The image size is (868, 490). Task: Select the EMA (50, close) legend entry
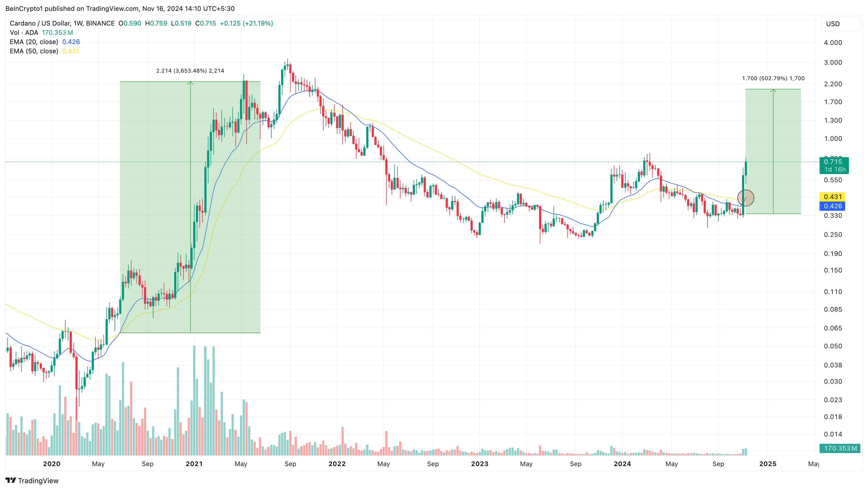click(34, 51)
